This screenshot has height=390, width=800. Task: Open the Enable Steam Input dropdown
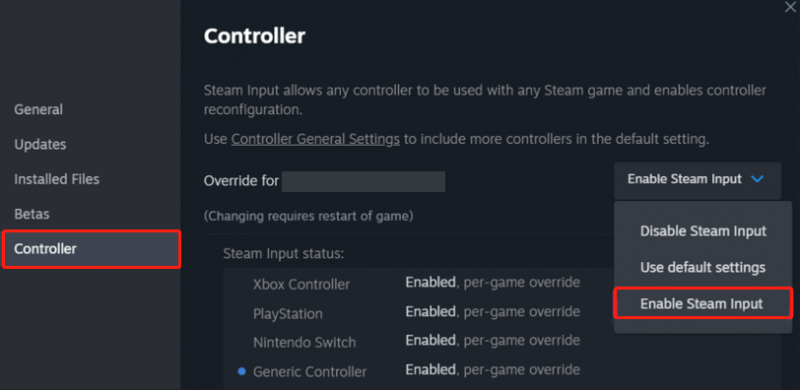[697, 180]
